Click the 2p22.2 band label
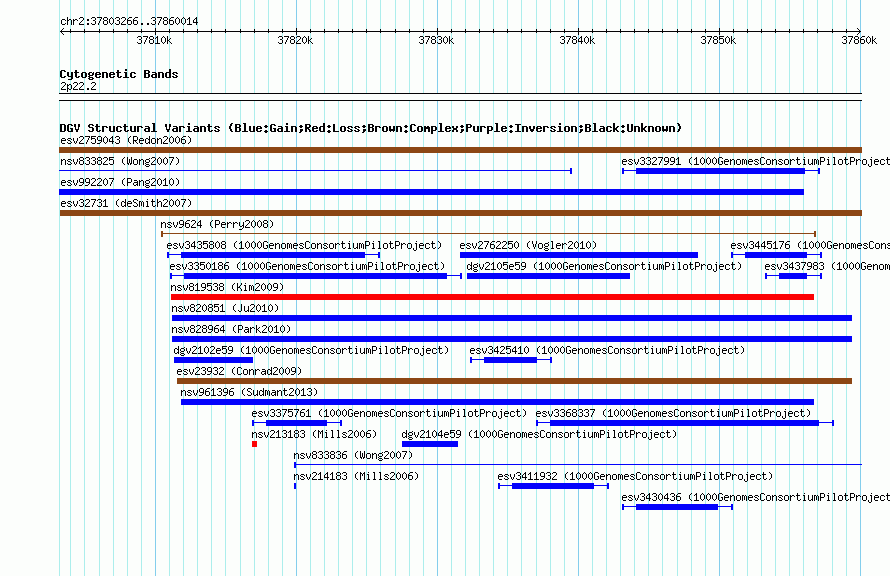This screenshot has height=576, width=890. point(78,86)
